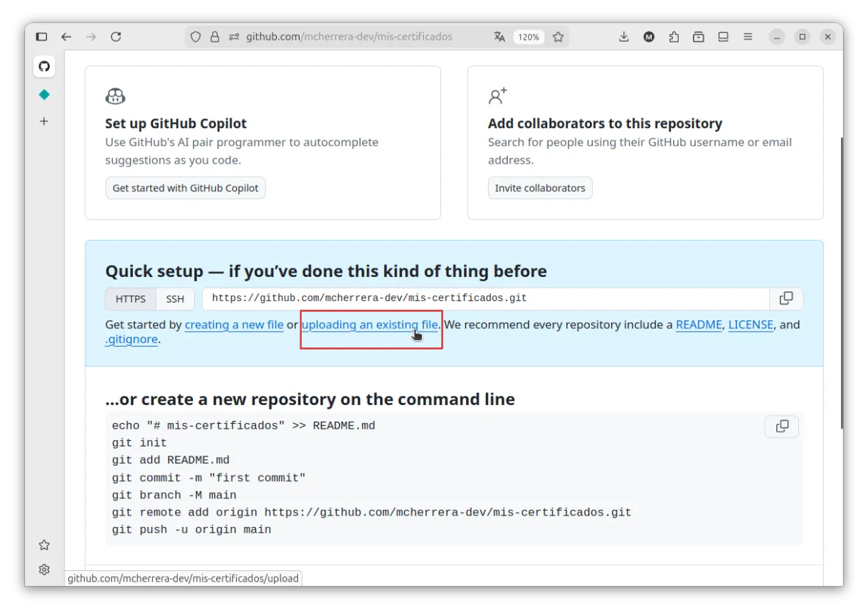Screen dimensions: 868x613
Task: Click the repository clone URL field
Action: (485, 298)
